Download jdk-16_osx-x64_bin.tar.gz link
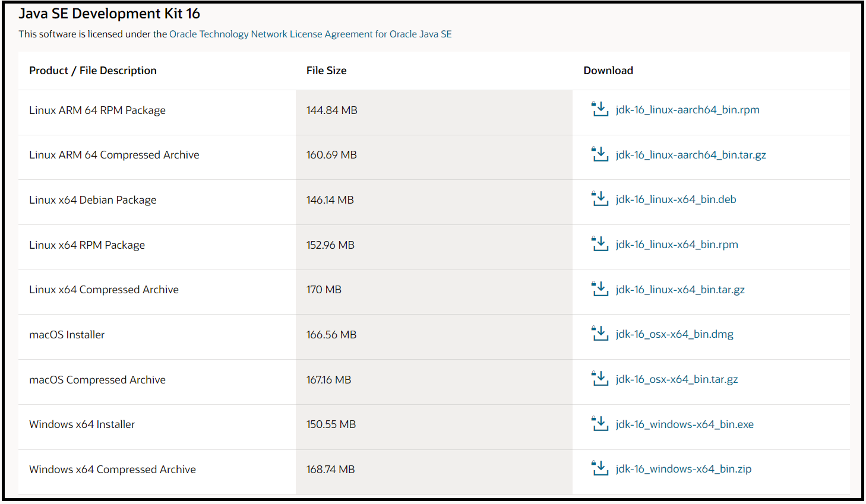 pos(677,379)
